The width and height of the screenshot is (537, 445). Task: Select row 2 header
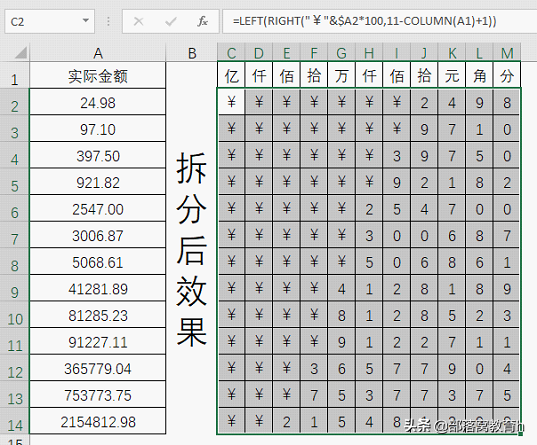[x=15, y=102]
